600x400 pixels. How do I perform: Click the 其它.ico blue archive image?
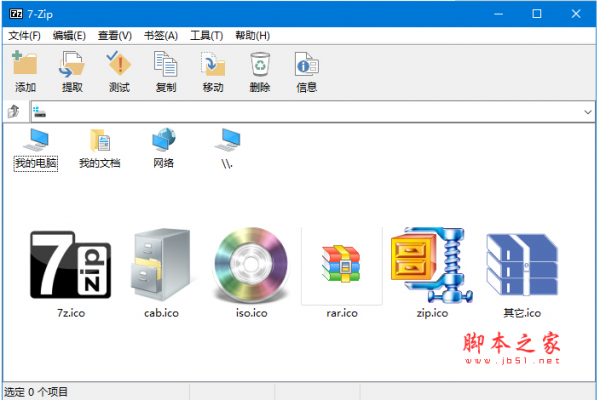click(522, 264)
